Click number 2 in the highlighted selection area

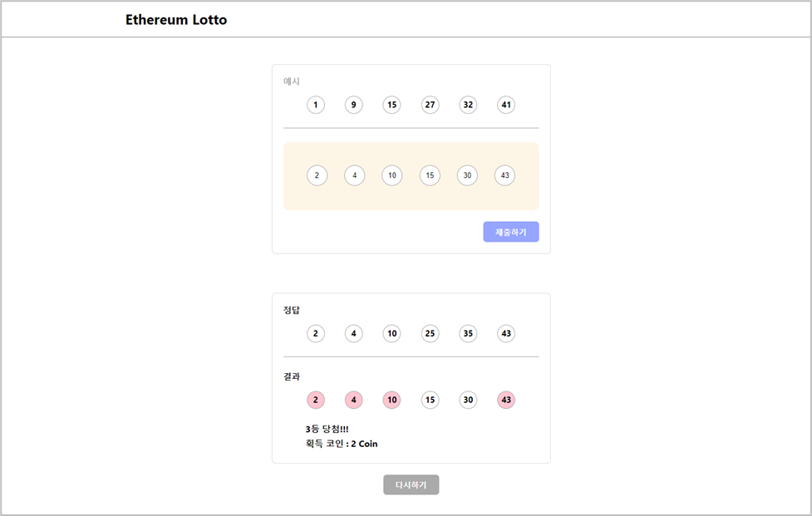[x=317, y=175]
